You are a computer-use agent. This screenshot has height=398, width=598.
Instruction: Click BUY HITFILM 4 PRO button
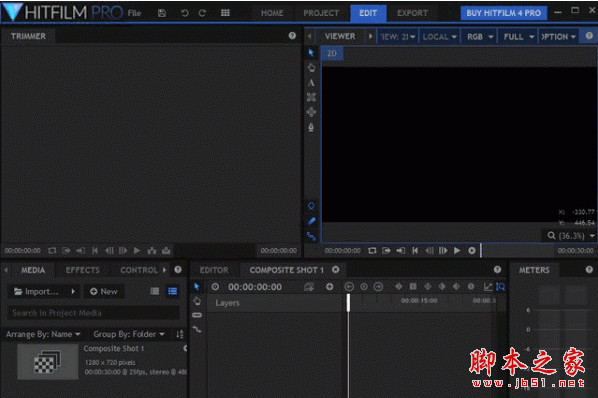[x=503, y=13]
